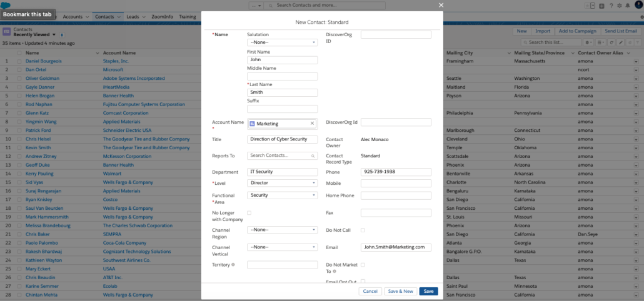Open the Functional Area dropdown
Viewport: 644px width, 301px height.
[282, 195]
